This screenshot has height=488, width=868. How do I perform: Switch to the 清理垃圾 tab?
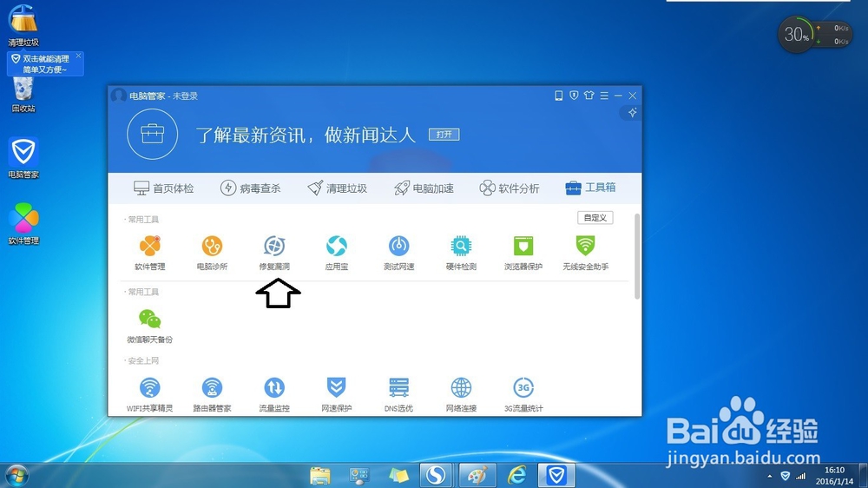click(x=337, y=188)
